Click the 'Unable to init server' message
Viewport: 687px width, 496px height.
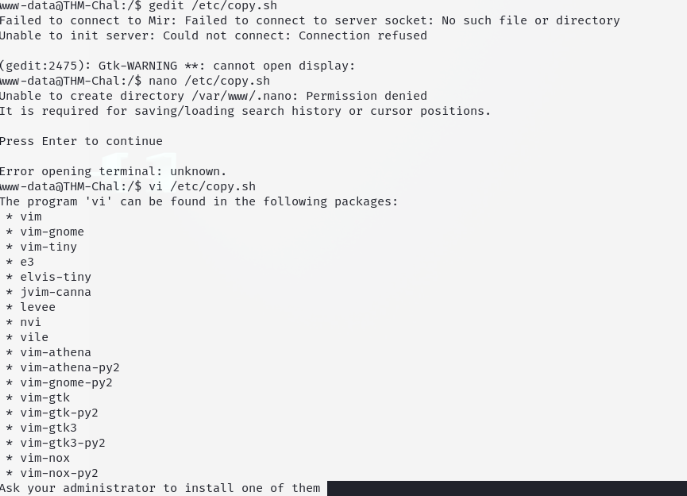[x=213, y=36]
